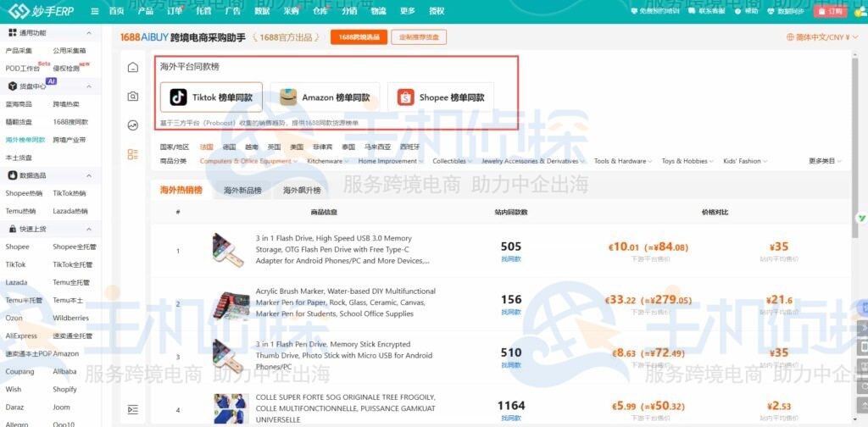Screen dimensions: 868x427
Task: Switch to the 海外飙升榜 tab
Action: (x=302, y=191)
